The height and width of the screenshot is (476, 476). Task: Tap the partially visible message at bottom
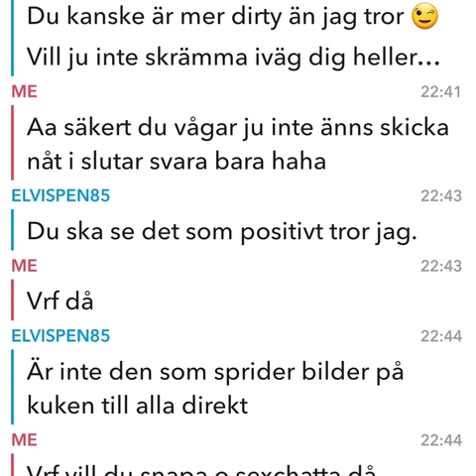201,470
